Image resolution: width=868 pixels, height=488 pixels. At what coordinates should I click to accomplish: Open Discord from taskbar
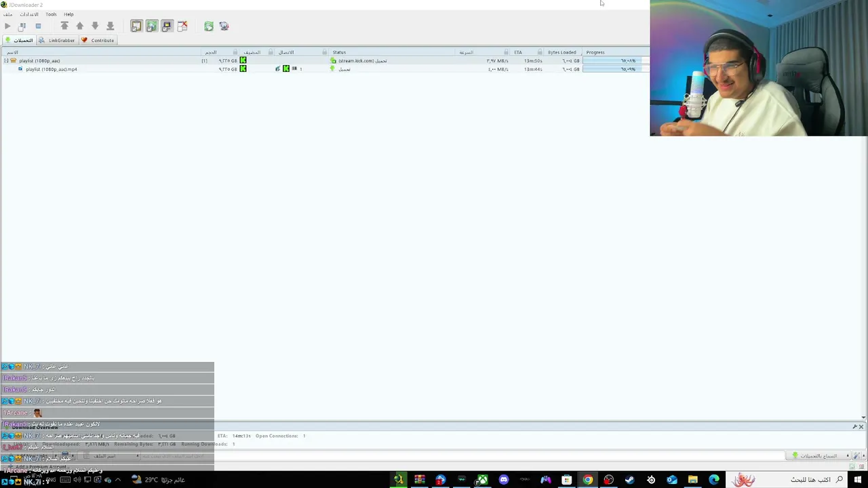click(x=504, y=480)
